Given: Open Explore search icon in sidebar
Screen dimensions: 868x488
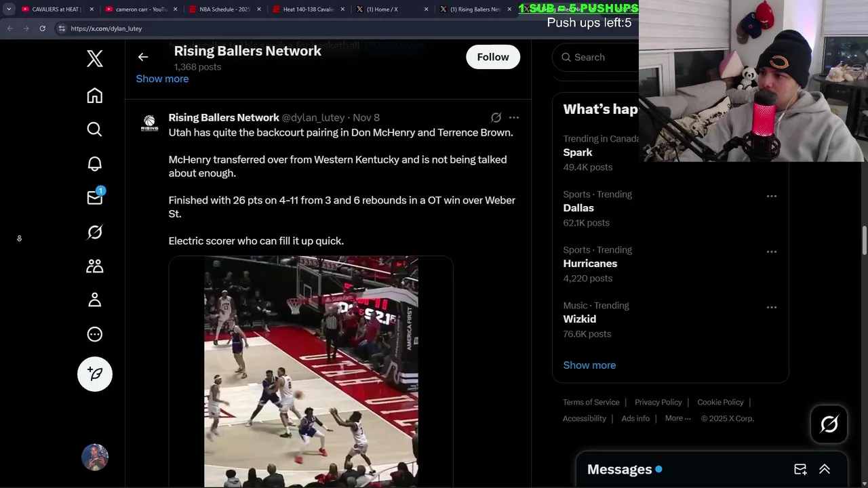Looking at the screenshot, I should click(95, 129).
